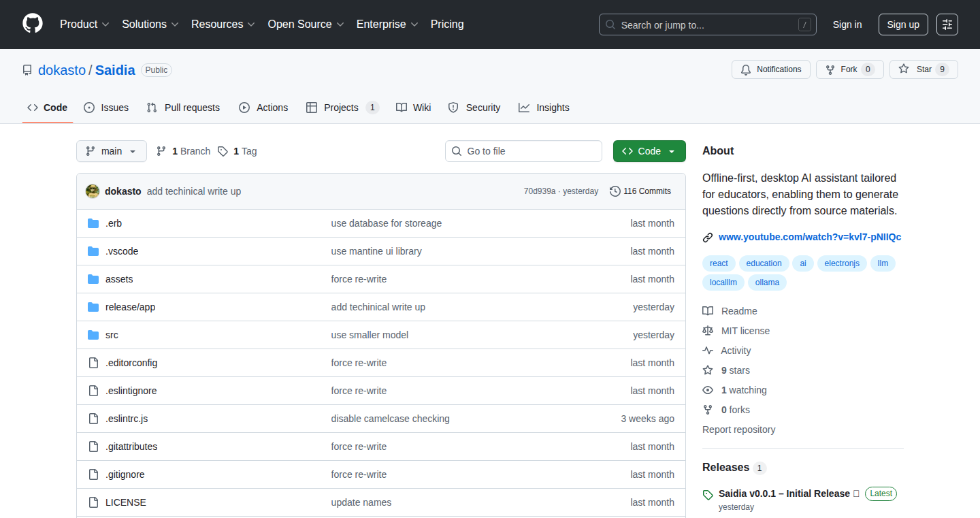The height and width of the screenshot is (518, 980).
Task: Click the .editorconfig file icon
Action: [x=93, y=363]
